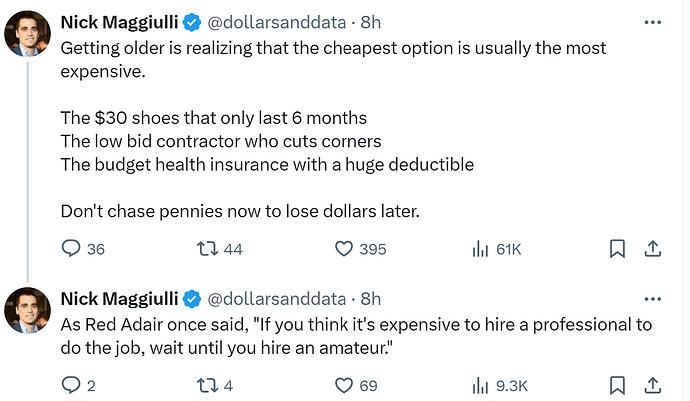Open Nick Maggiulli's profile from first tweet name
The width and height of the screenshot is (690, 401).
(x=119, y=22)
